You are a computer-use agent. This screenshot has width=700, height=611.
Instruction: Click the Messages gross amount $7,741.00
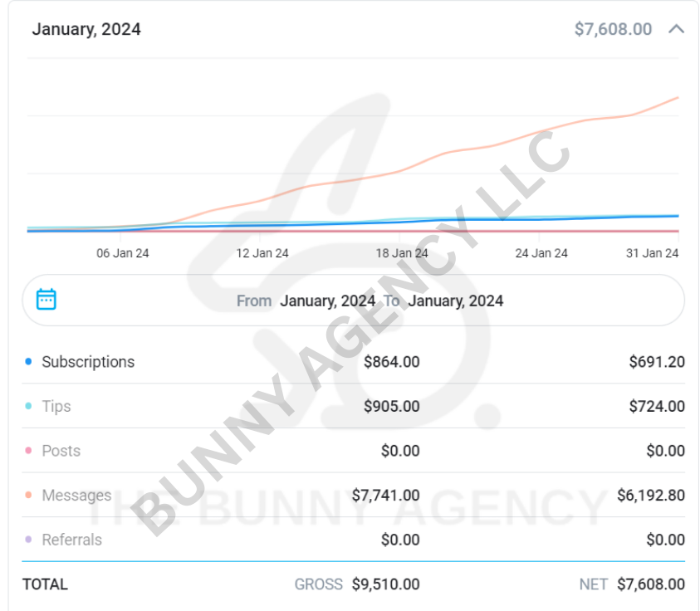click(385, 495)
